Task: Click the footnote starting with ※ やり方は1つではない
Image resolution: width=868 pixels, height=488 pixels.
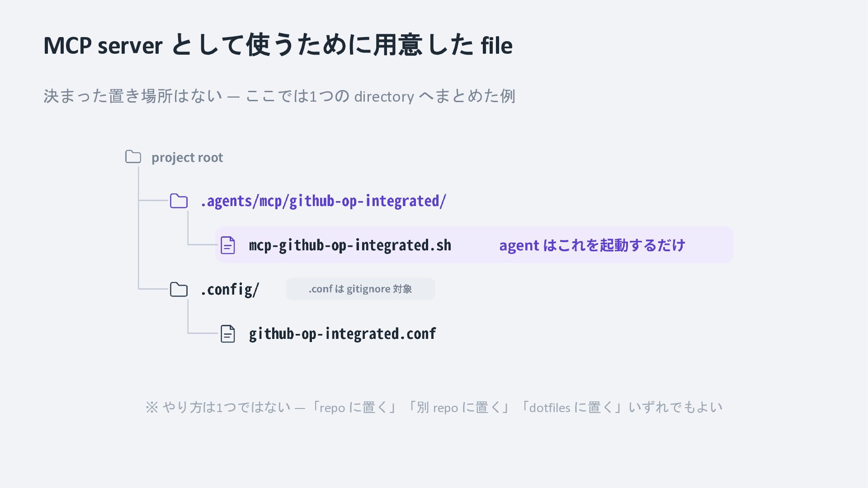Action: pos(434,407)
